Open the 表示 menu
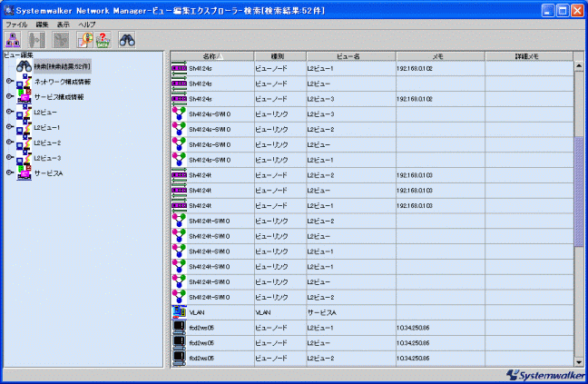This screenshot has height=384, width=588. (63, 24)
